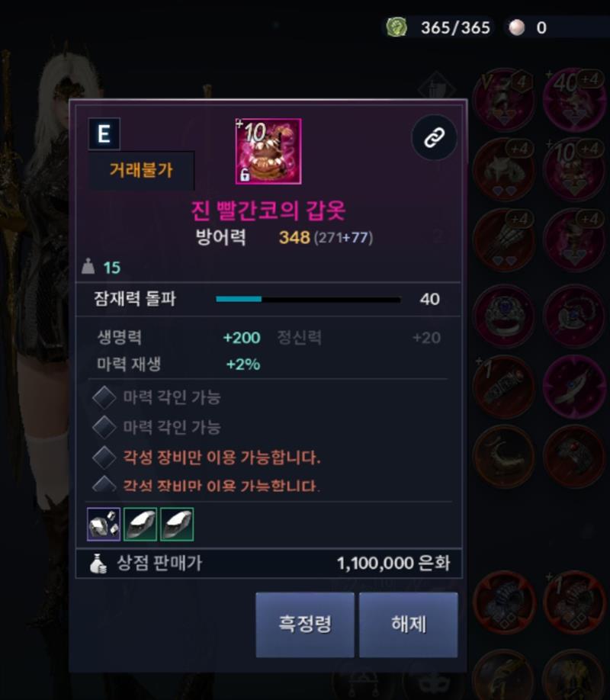Click the pearl currency icon
Image resolution: width=610 pixels, height=700 pixels.
pos(517,27)
